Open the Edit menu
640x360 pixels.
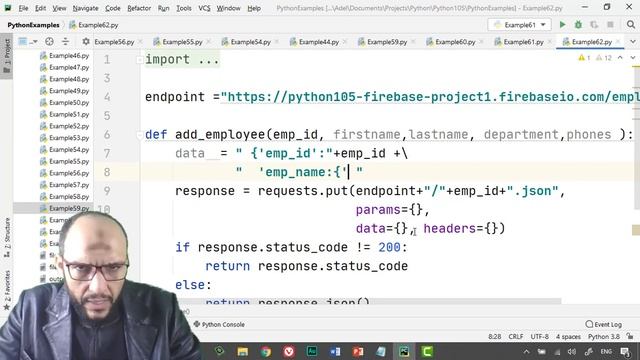pos(40,8)
